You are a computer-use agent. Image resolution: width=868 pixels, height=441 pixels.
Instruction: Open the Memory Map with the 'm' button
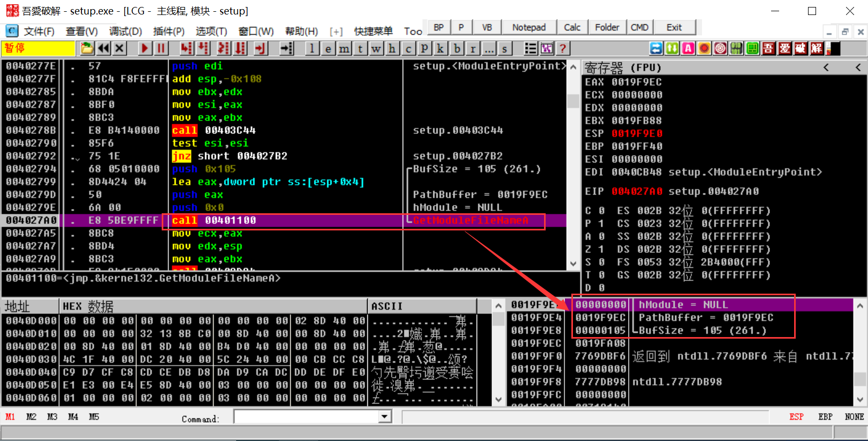[344, 49]
